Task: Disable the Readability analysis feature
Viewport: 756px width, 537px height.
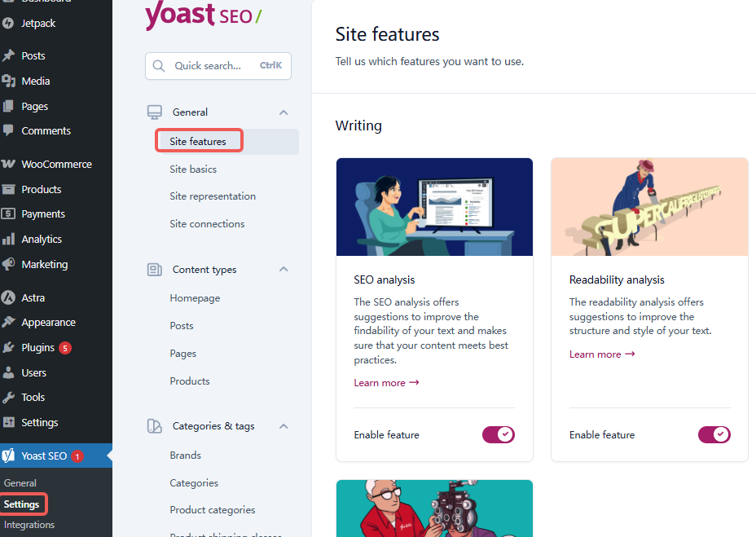Action: pos(714,434)
